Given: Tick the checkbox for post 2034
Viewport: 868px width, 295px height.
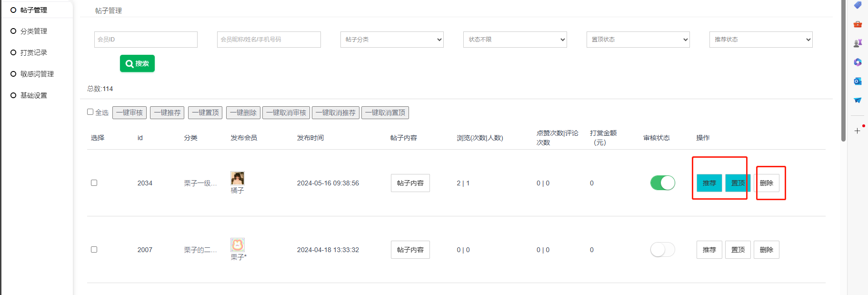Looking at the screenshot, I should point(94,183).
